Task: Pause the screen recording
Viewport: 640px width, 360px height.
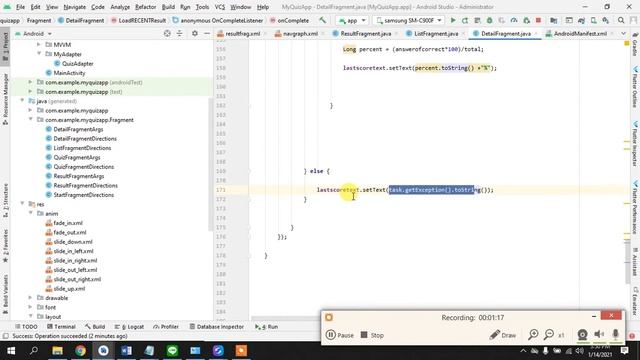Action: 340,335
